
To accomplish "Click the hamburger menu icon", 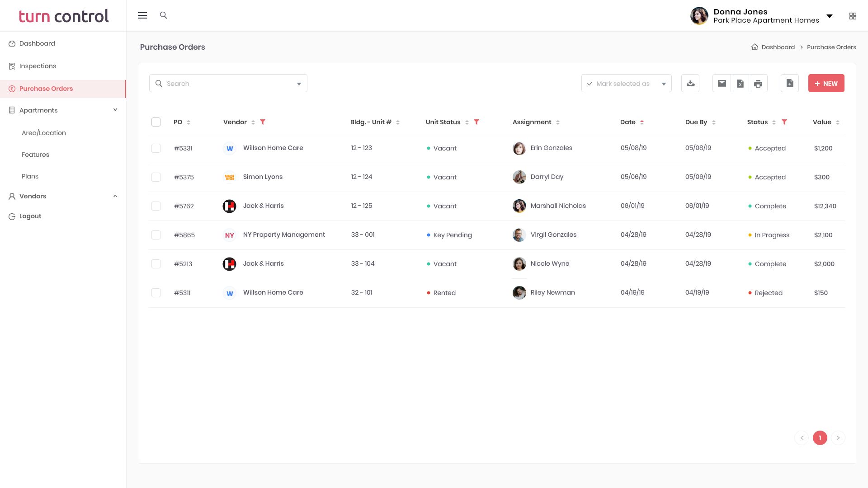I will point(142,15).
